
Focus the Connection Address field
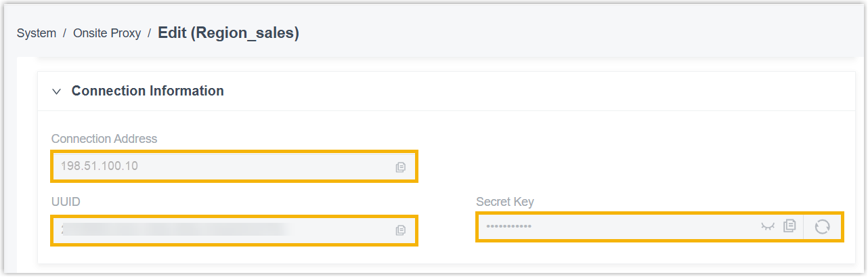tap(223, 166)
